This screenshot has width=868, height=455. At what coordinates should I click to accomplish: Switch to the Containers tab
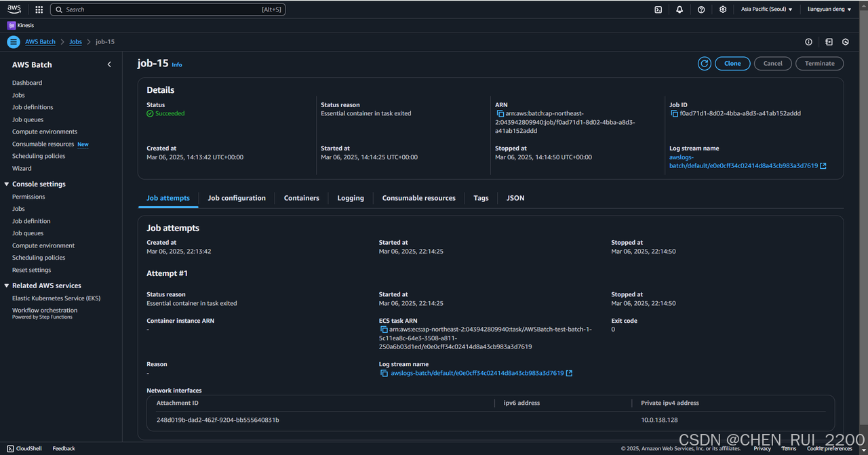point(302,198)
